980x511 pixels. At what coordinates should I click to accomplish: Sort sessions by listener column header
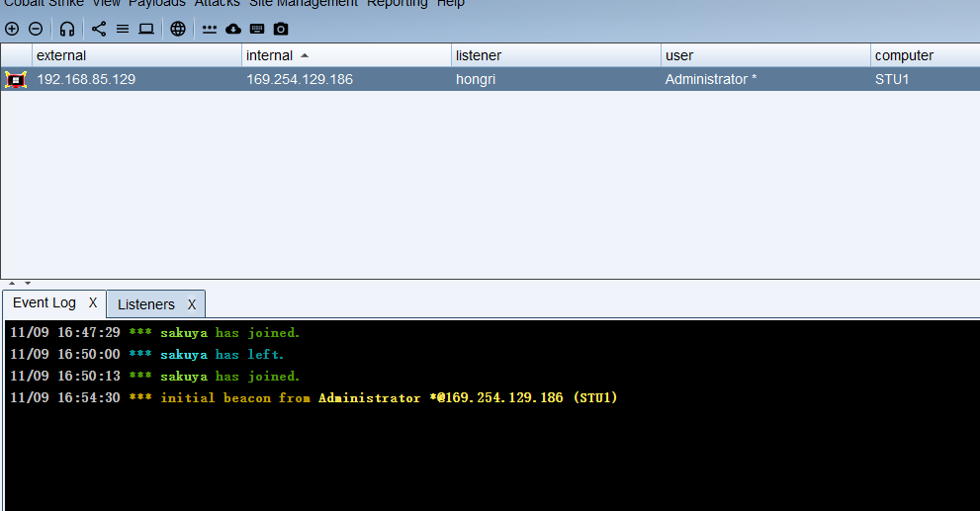click(556, 55)
